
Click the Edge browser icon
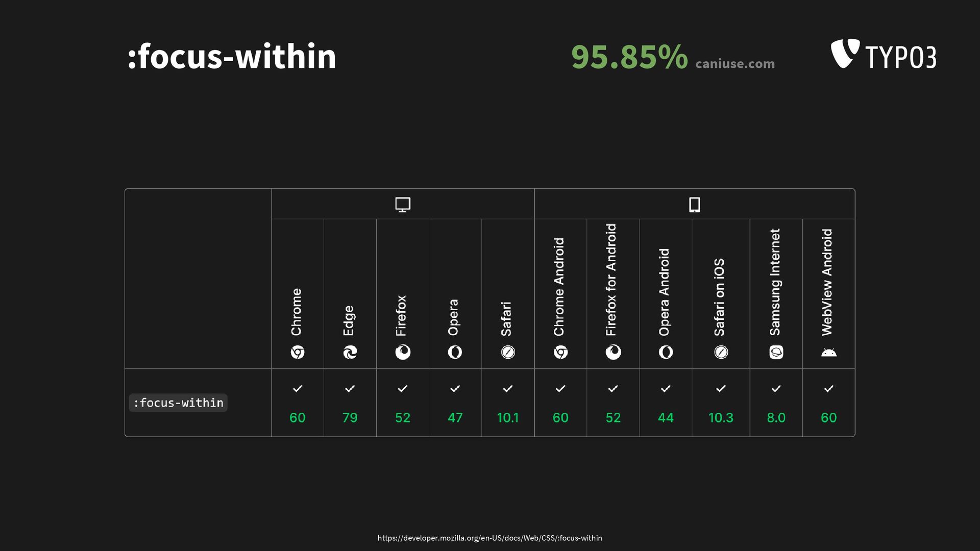(x=350, y=352)
